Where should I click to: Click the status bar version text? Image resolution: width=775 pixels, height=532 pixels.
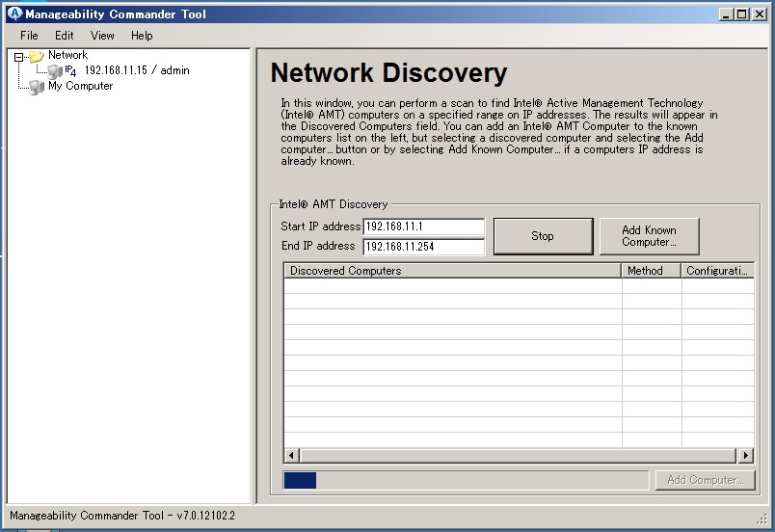[122, 516]
